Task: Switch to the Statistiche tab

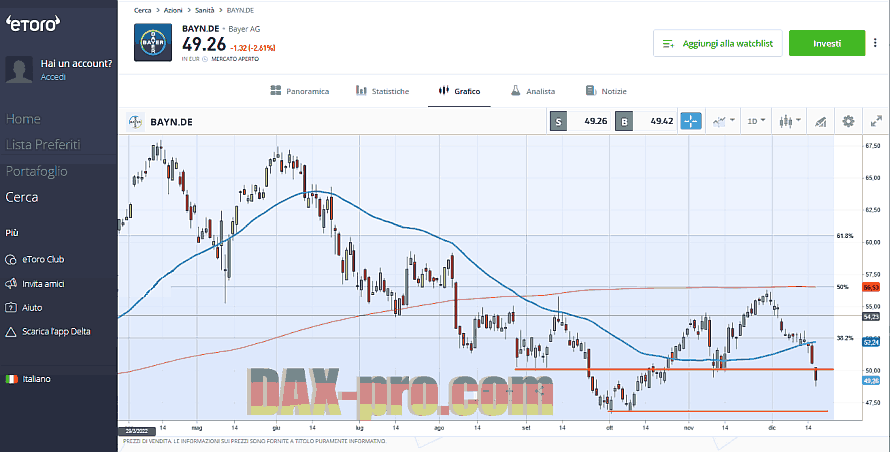Action: pos(382,91)
